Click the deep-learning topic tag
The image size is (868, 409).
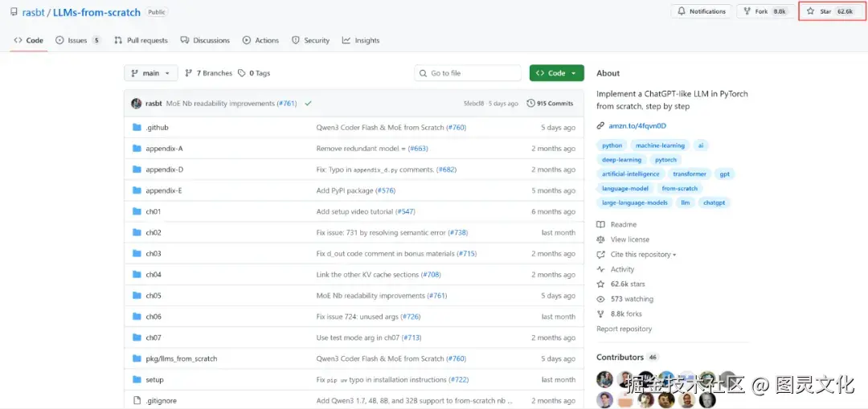point(621,160)
